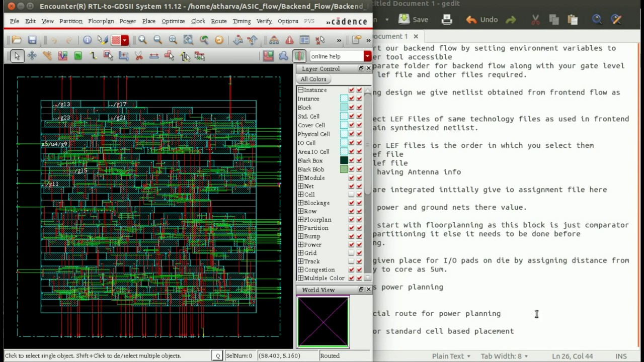Expand the Net tree node
The image size is (644, 362).
coord(300,186)
